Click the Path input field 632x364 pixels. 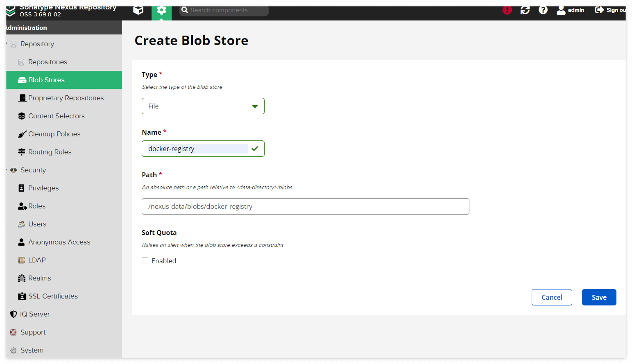[306, 206]
